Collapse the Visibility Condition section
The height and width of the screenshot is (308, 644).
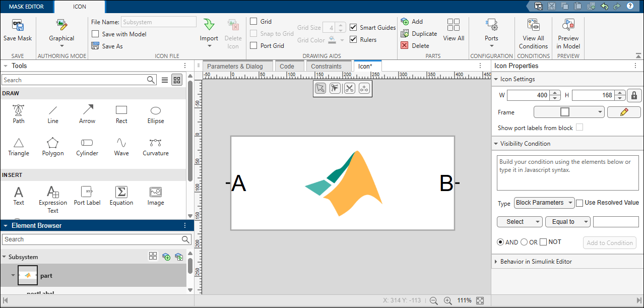pos(496,144)
